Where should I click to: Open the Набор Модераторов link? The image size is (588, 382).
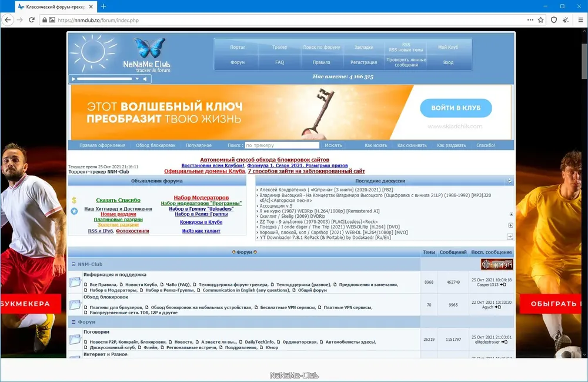point(201,197)
